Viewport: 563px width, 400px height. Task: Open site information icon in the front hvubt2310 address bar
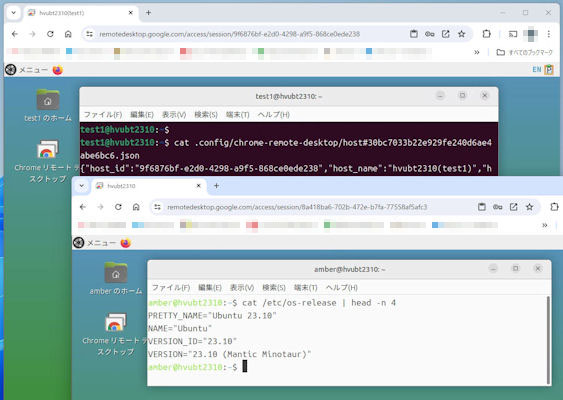[x=157, y=207]
